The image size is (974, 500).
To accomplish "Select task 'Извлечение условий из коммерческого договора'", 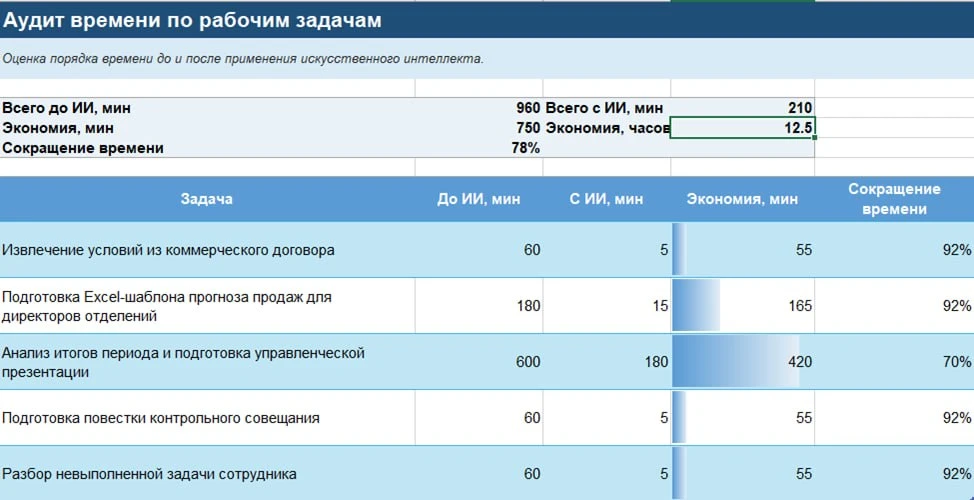I will [207, 250].
